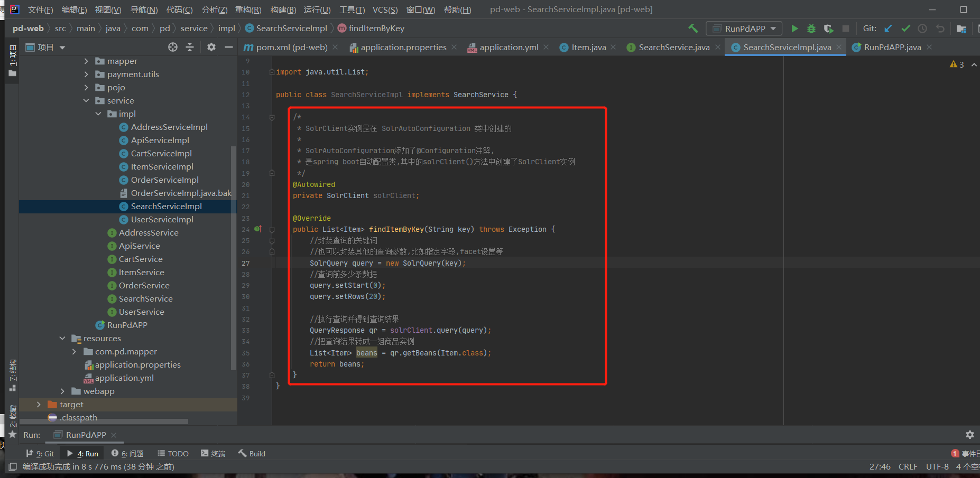Image resolution: width=980 pixels, height=478 pixels.
Task: Open the 9: Git tool window
Action: click(x=40, y=454)
